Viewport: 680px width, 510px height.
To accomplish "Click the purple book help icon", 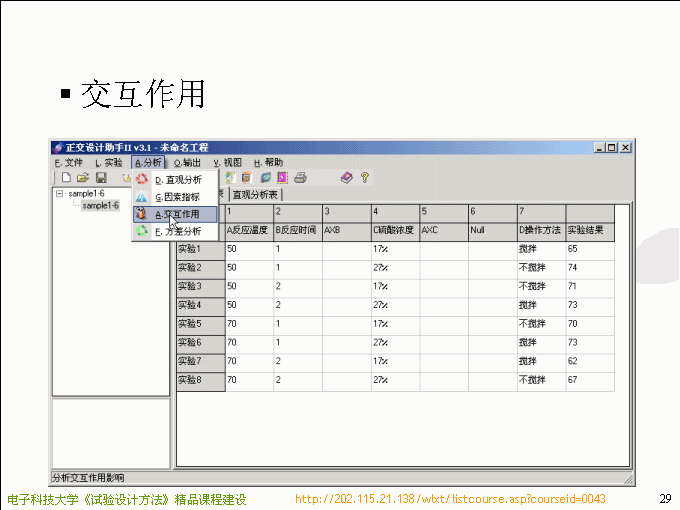I will coord(346,178).
